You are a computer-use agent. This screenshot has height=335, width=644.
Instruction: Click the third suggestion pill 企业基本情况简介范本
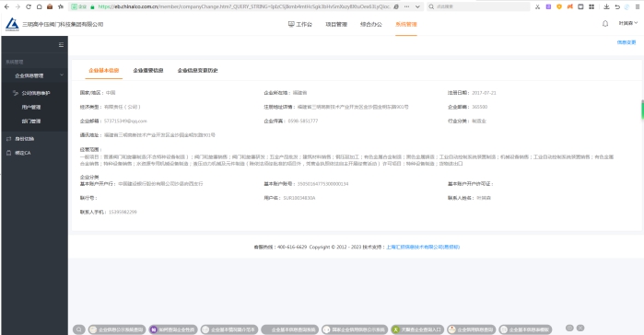(x=229, y=329)
